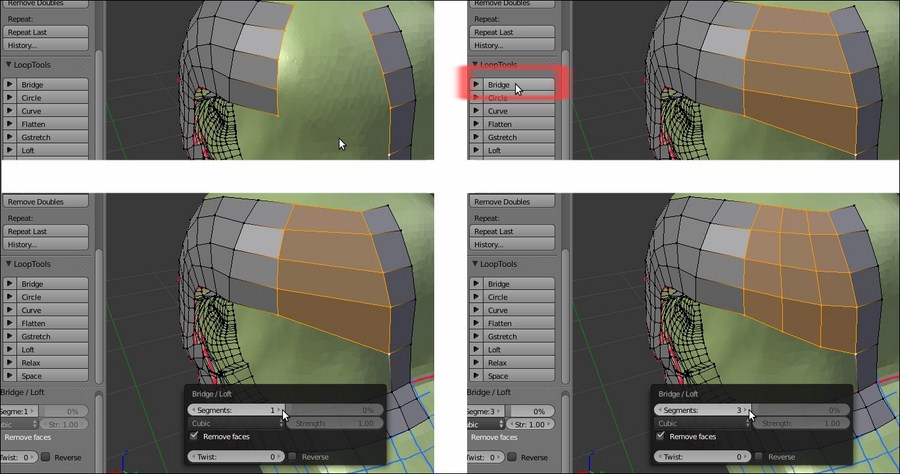The width and height of the screenshot is (900, 474).
Task: Toggle Reverse checkbox in the Segme: 3 side panel
Action: pyautogui.click(x=513, y=457)
